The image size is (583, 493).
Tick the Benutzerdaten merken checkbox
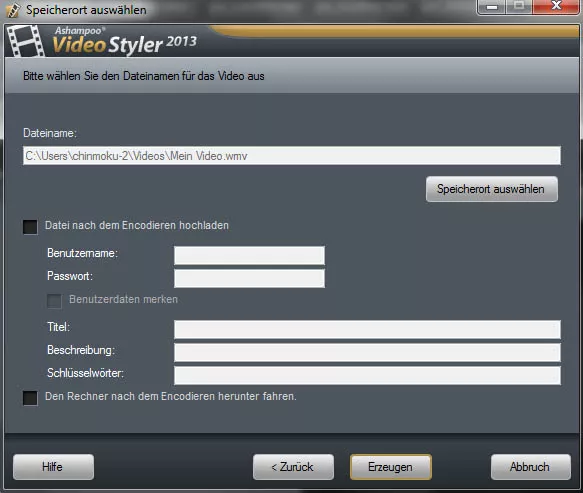pos(54,301)
